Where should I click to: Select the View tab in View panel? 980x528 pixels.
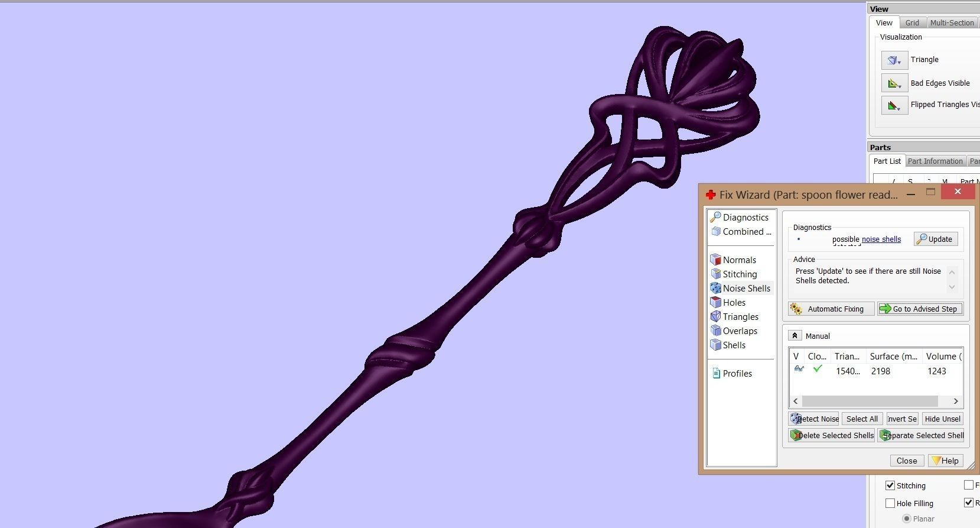(884, 22)
